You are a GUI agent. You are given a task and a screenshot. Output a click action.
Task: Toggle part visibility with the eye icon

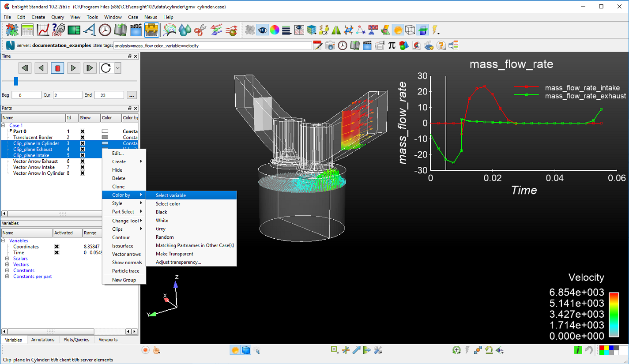pos(263,30)
